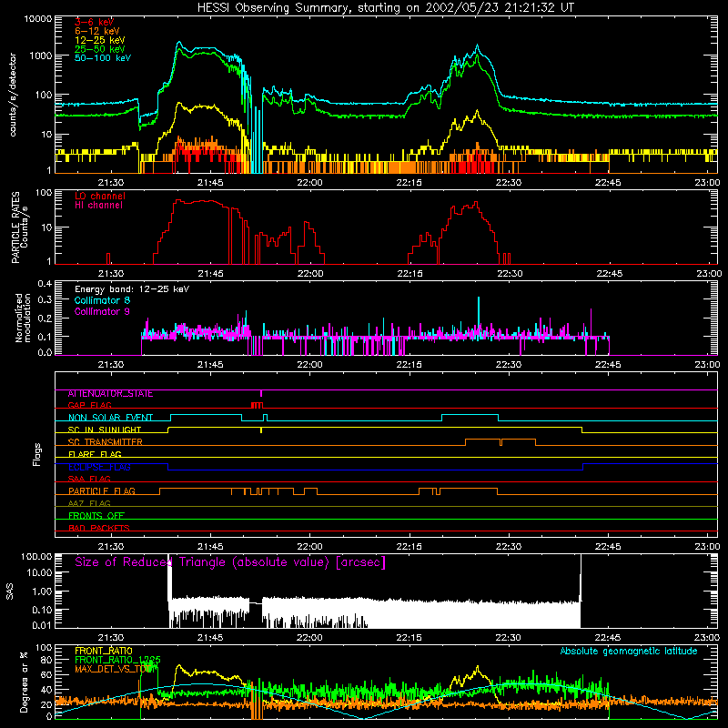Select the 50-100 keV legend label
Image resolution: width=728 pixels, height=728 pixels.
point(103,58)
